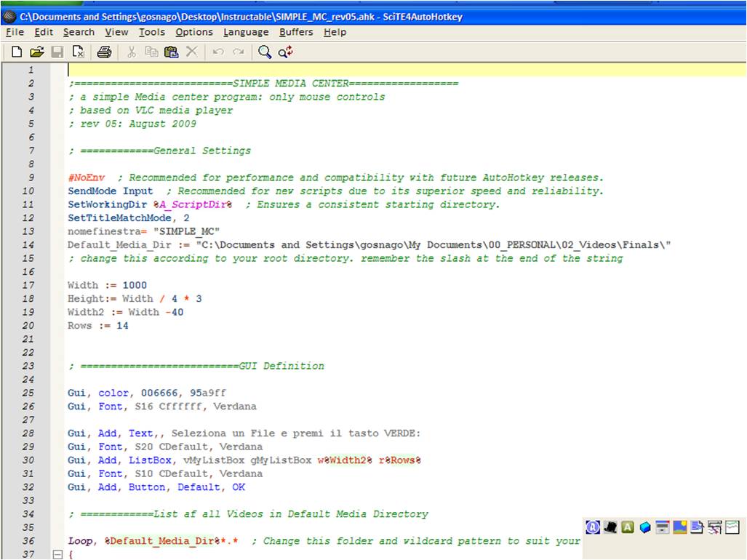
Task: Click the blue document floating toolbar icon
Action: [697, 527]
